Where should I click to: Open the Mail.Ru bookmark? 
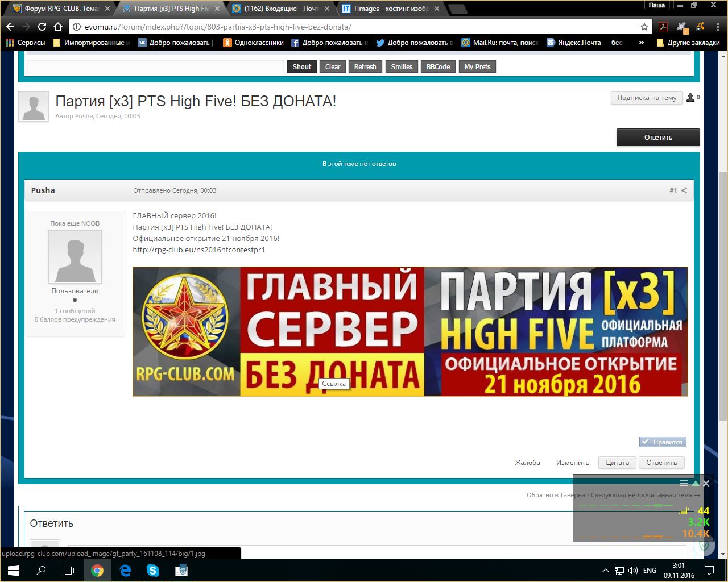pos(500,43)
